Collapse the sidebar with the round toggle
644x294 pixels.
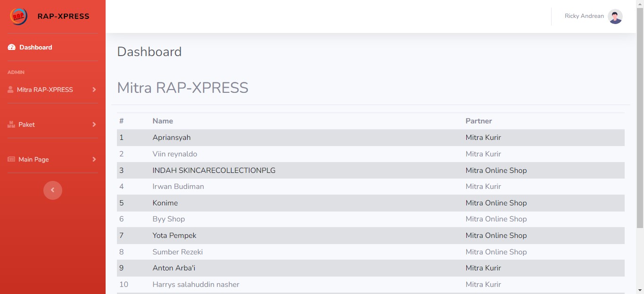[x=53, y=190]
